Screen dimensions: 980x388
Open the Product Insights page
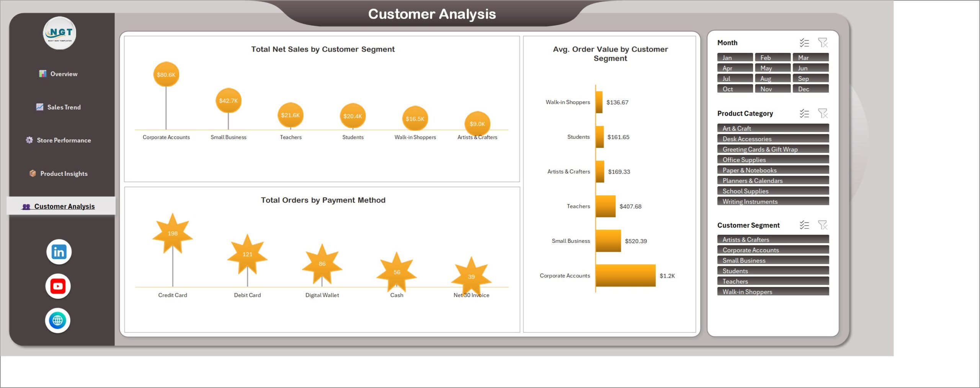pos(59,174)
